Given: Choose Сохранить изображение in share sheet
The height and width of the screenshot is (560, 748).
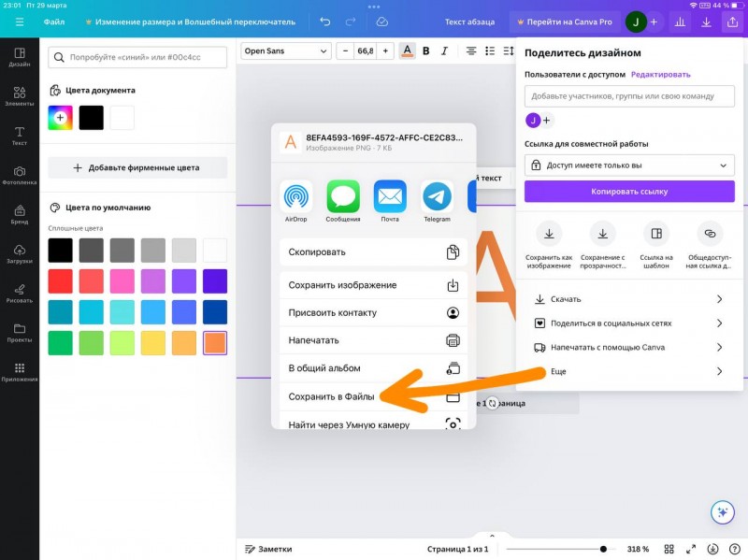Looking at the screenshot, I should click(x=373, y=285).
